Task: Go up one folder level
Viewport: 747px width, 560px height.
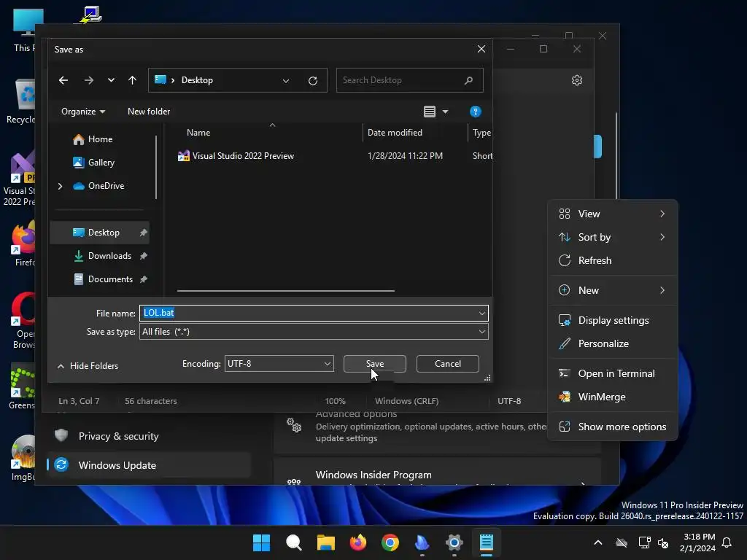Action: [x=133, y=80]
